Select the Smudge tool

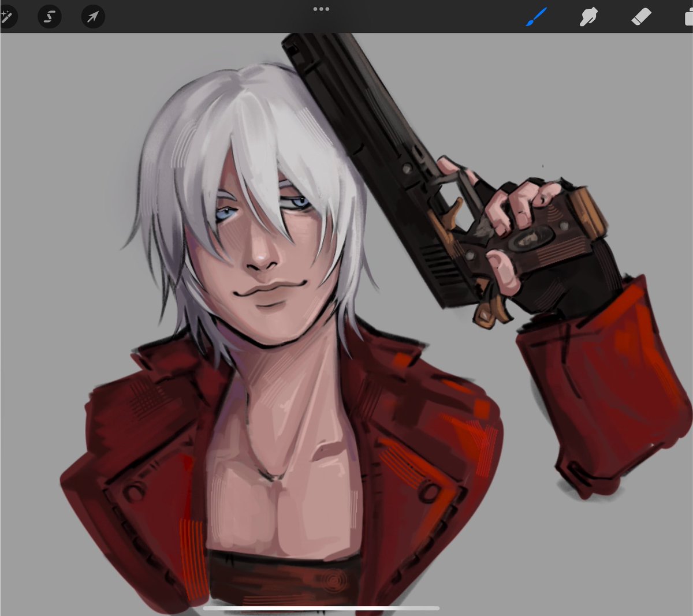588,17
